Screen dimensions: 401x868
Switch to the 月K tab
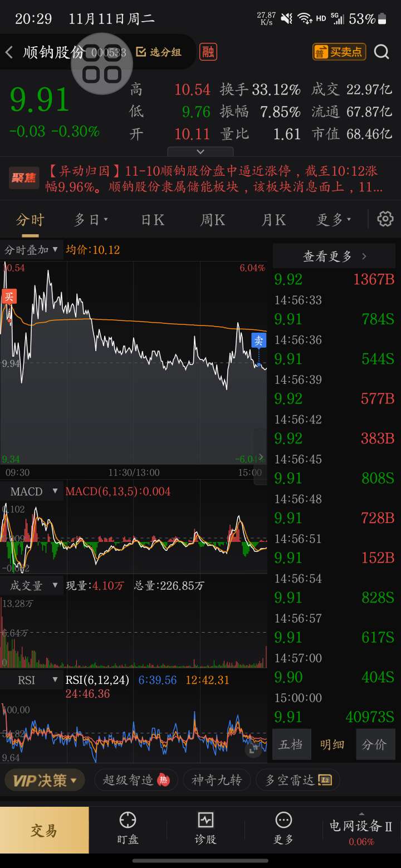(x=273, y=220)
